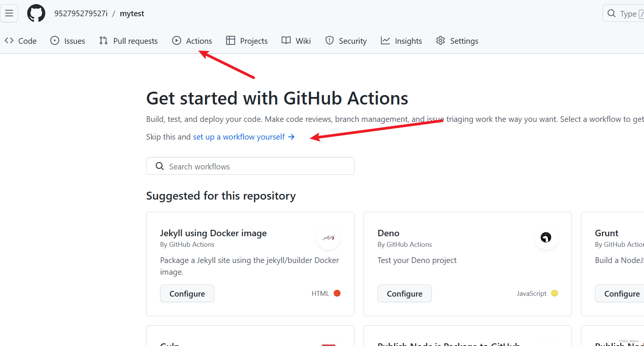This screenshot has height=346, width=644.
Task: Click the HTML language label
Action: click(x=320, y=294)
